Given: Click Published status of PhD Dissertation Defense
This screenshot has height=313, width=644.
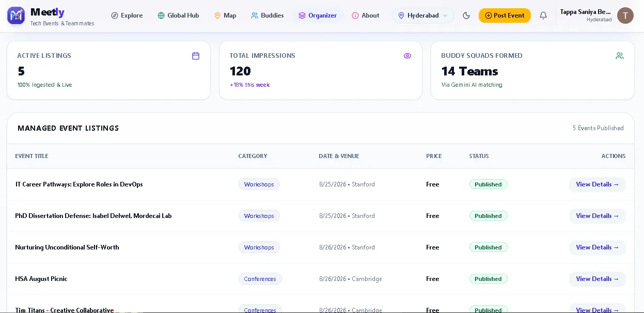Looking at the screenshot, I should coord(489,216).
